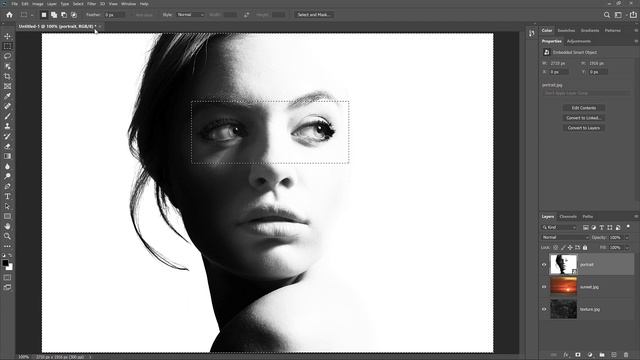Open the Style dropdown set to Normal
Screen dimensions: 640x360
(x=190, y=15)
